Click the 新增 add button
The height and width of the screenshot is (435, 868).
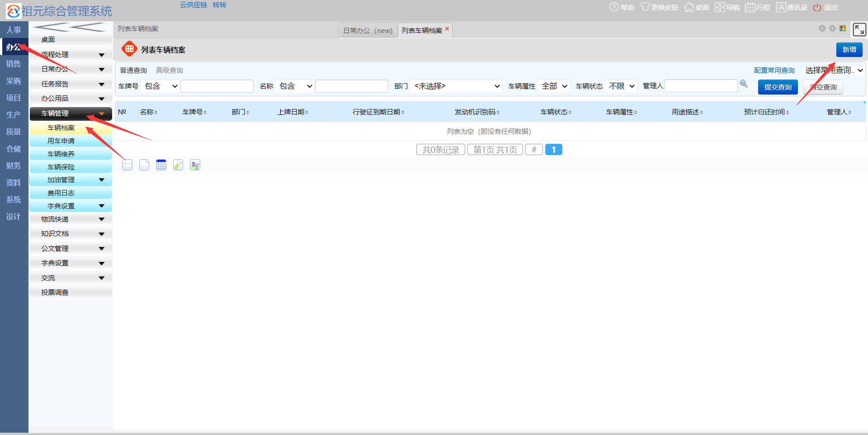(849, 49)
